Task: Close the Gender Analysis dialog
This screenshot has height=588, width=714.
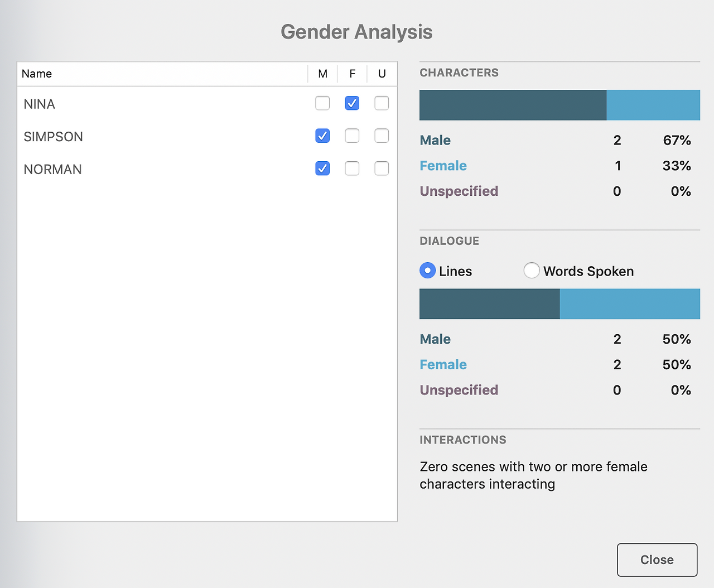Action: (x=657, y=560)
